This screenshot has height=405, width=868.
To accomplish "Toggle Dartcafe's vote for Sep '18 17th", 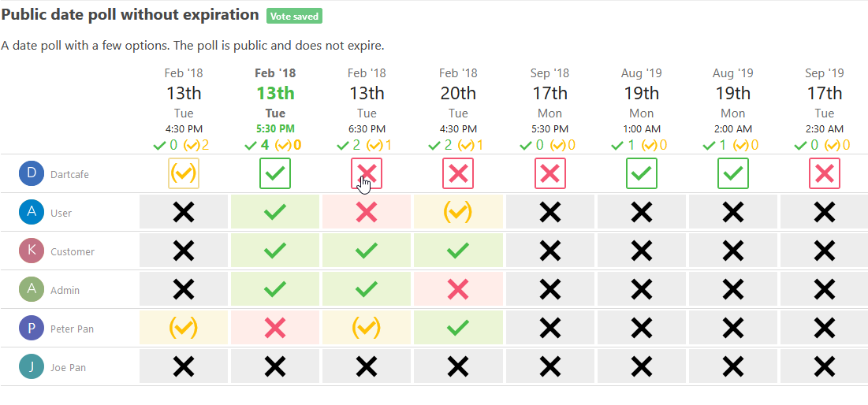I will click(x=549, y=173).
